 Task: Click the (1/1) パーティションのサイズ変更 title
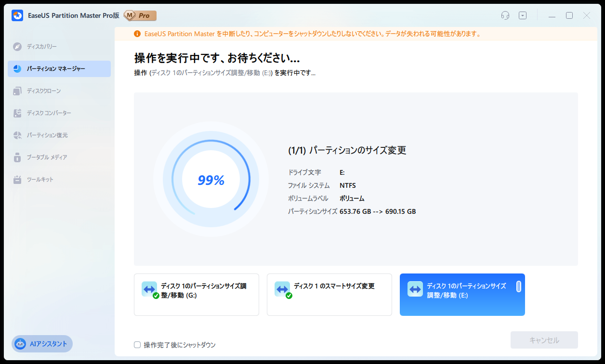pos(347,150)
